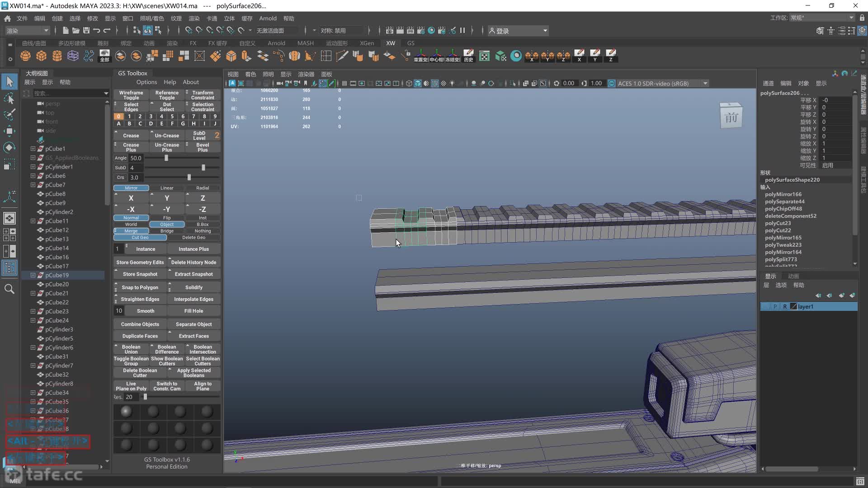The image size is (868, 488).
Task: Enable viewport use-all-lights bulb icon
Action: click(x=452, y=83)
